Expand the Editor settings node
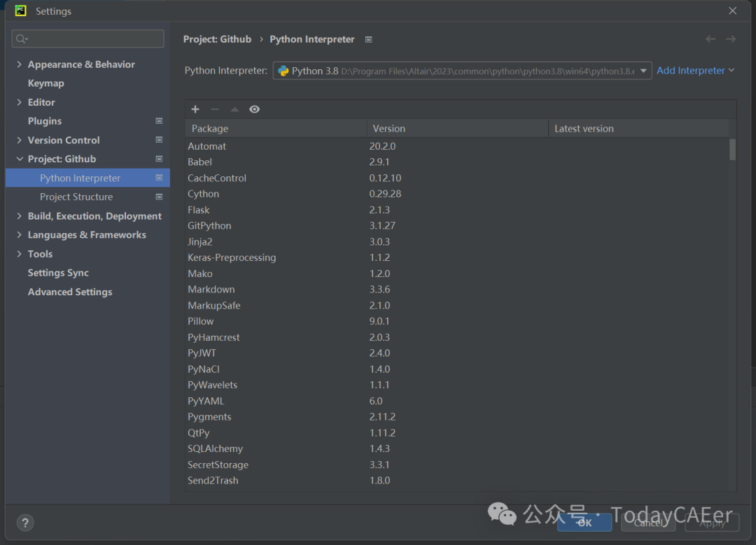 click(20, 102)
